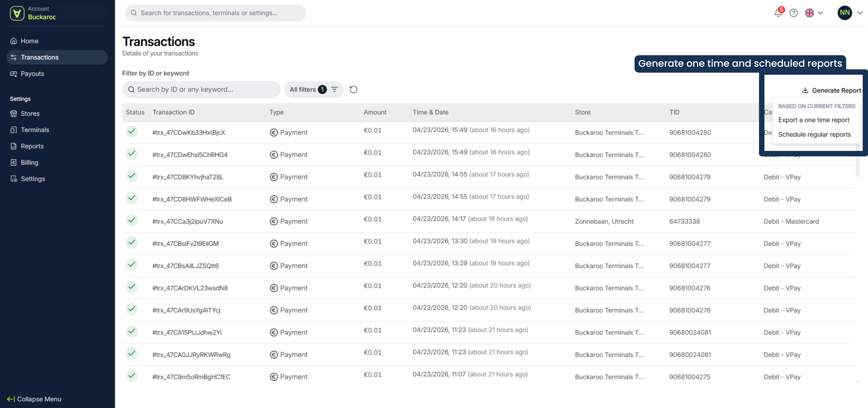
Task: Click TID 64733338 cell
Action: tap(684, 221)
